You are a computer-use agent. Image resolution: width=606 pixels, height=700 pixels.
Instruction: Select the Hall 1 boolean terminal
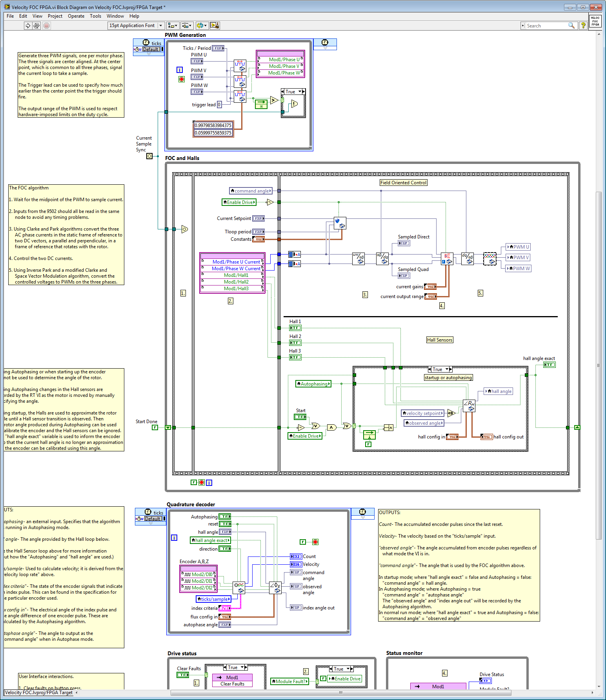click(x=295, y=328)
